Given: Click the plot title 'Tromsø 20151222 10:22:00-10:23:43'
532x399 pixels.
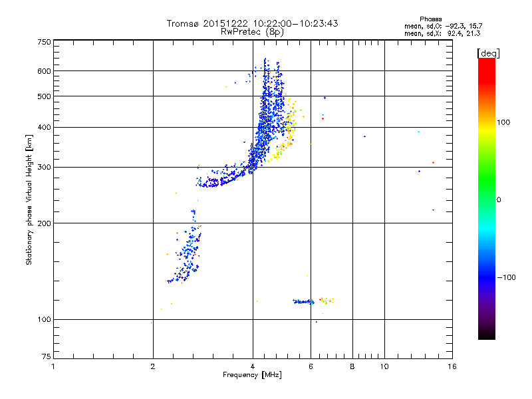Looking at the screenshot, I should [252, 23].
